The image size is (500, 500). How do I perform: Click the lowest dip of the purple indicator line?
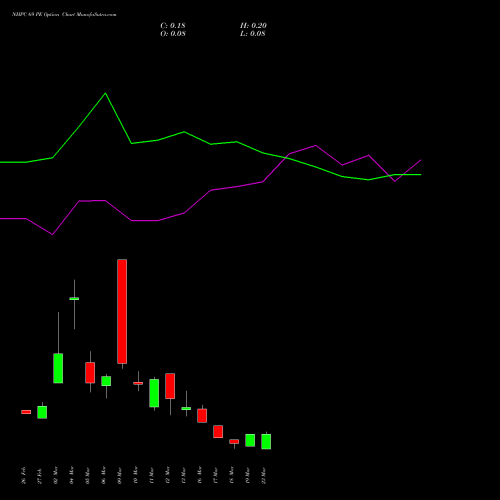click(52, 235)
